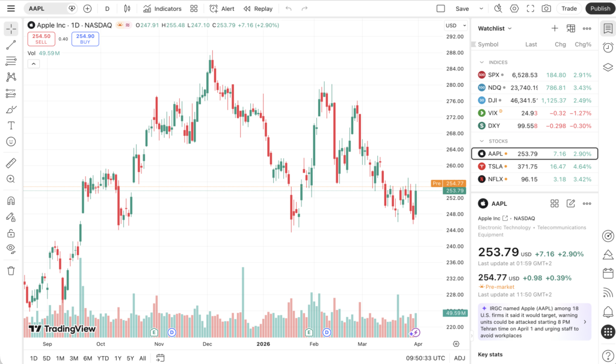Activate the Measure ruler tool
This screenshot has height=364, width=616.
click(11, 162)
